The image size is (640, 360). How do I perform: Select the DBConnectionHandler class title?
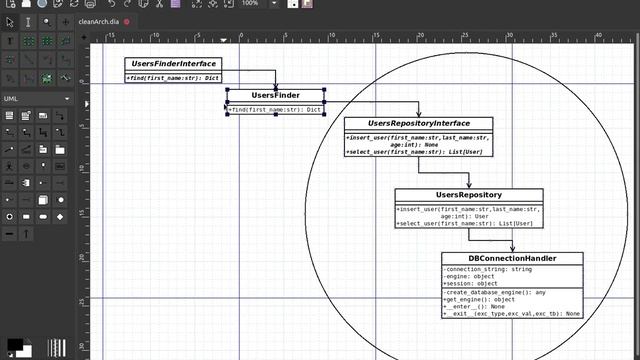tap(512, 258)
